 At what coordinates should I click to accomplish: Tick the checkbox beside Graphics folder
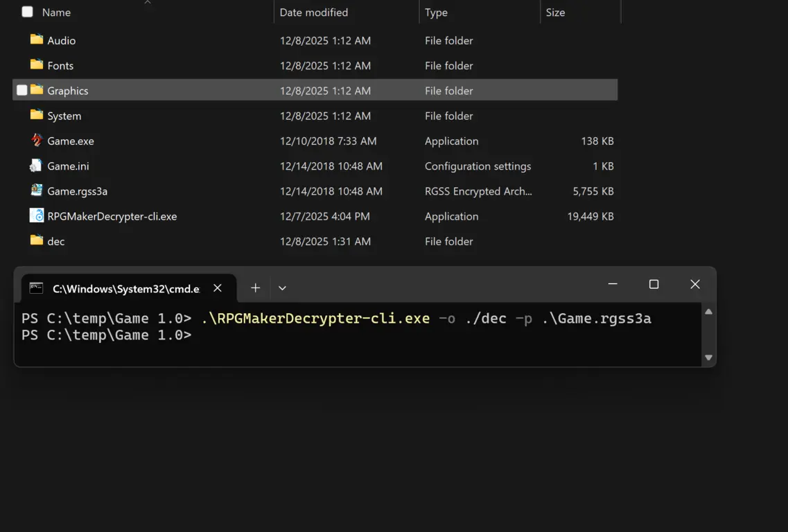click(22, 90)
